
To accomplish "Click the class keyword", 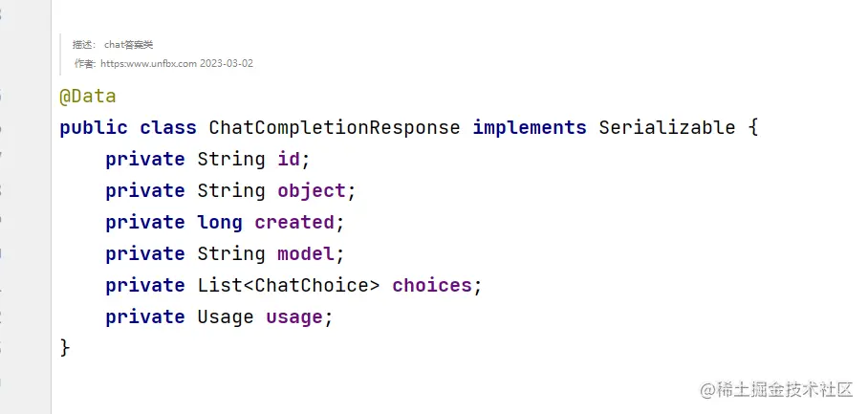I will point(168,128).
